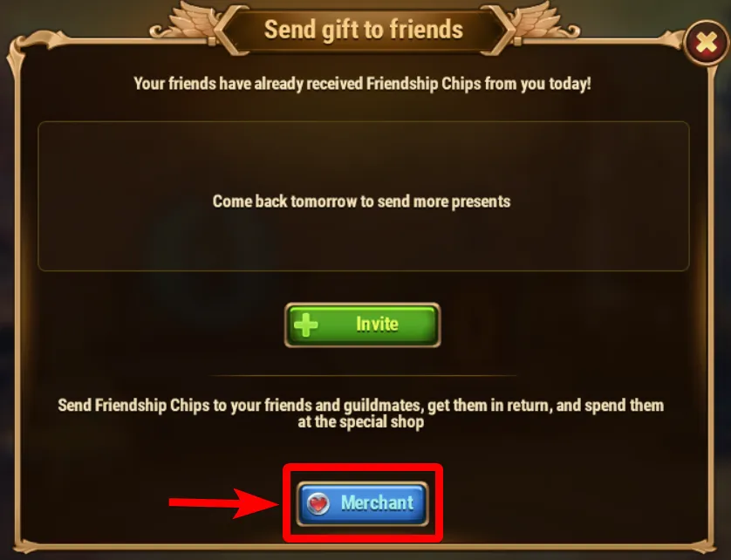Close the Send gift to friends dialog

coord(707,44)
